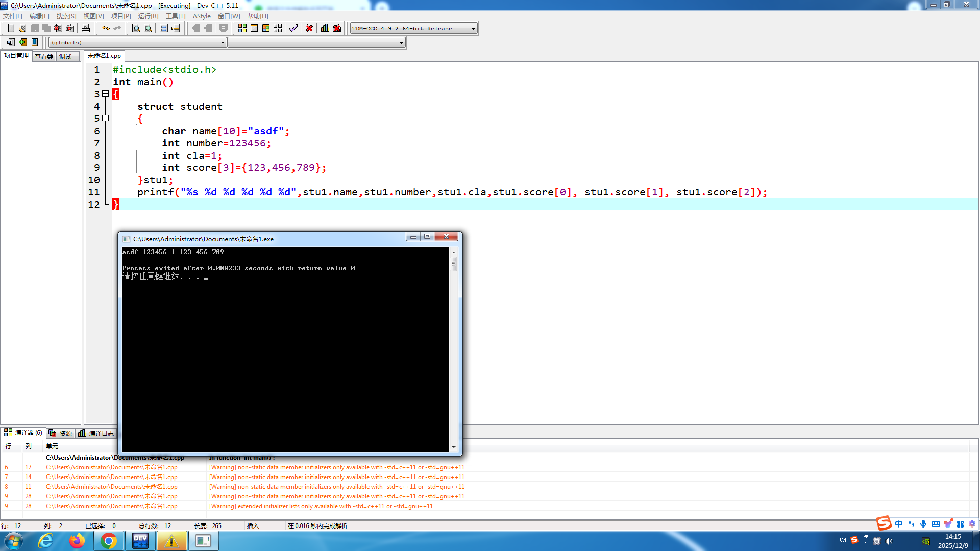
Task: Expand the (globals) scope dropdown
Action: 223,43
